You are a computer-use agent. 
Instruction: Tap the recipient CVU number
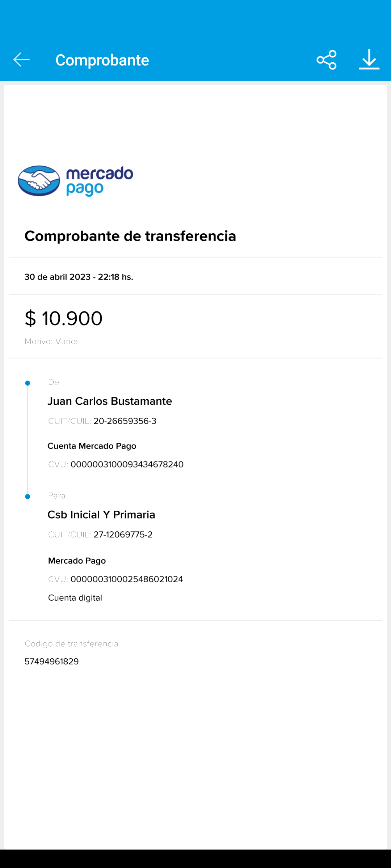[127, 579]
